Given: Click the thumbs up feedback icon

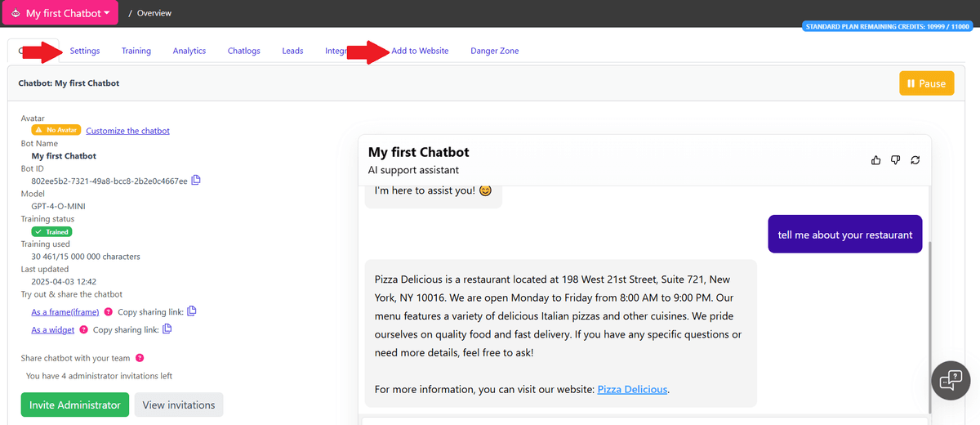Looking at the screenshot, I should pos(876,159).
